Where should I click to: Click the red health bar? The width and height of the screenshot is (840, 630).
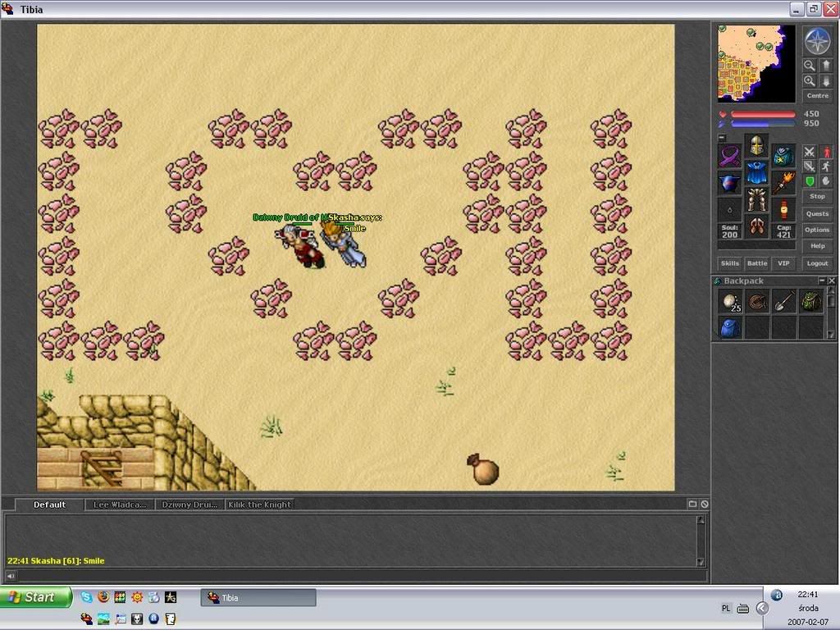tap(763, 114)
